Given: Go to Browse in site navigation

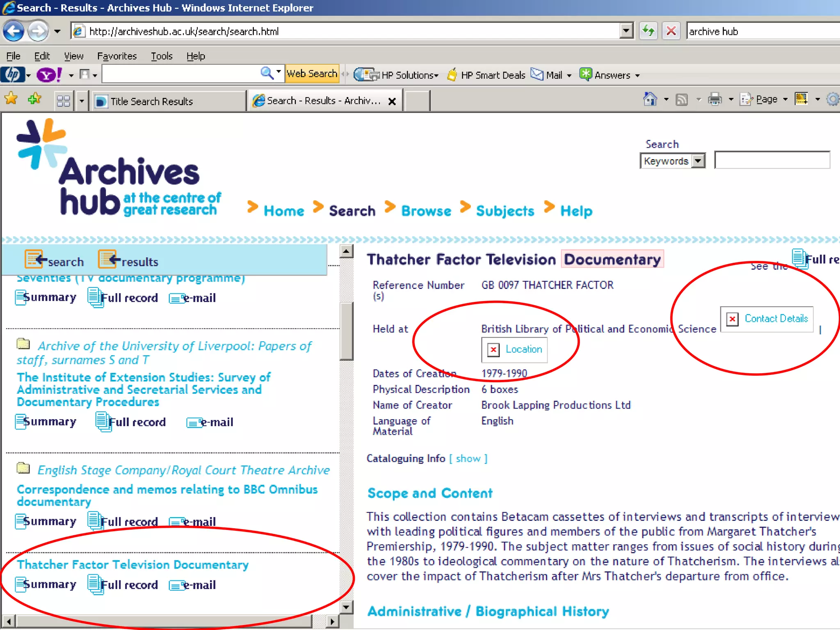Looking at the screenshot, I should click(x=426, y=211).
